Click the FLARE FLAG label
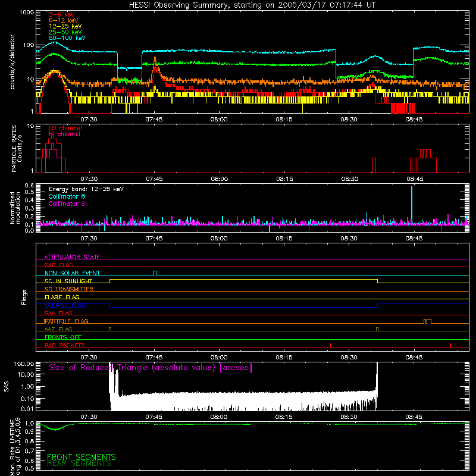 (62, 297)
